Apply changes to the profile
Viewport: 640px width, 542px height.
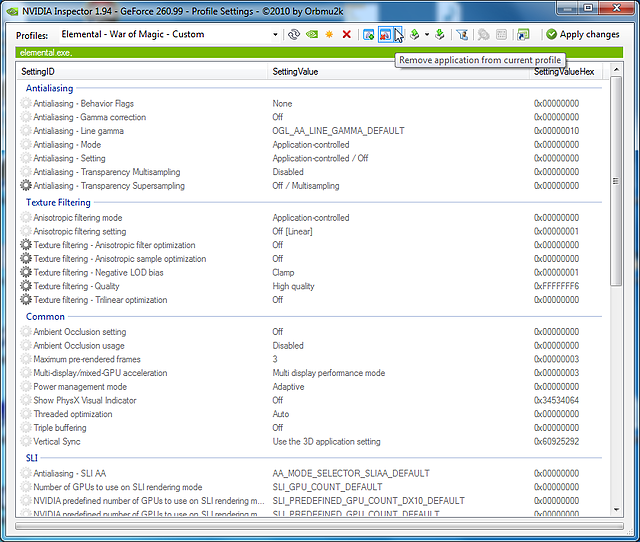pyautogui.click(x=583, y=35)
